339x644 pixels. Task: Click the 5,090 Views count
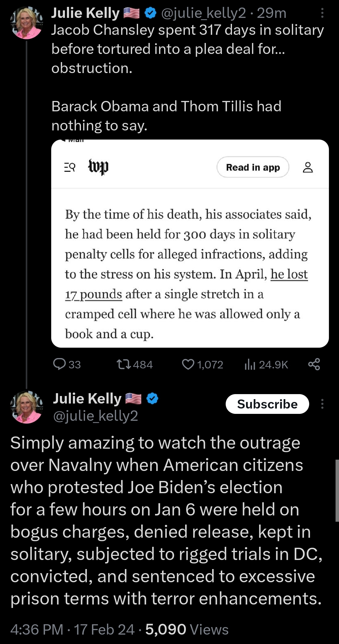click(187, 630)
